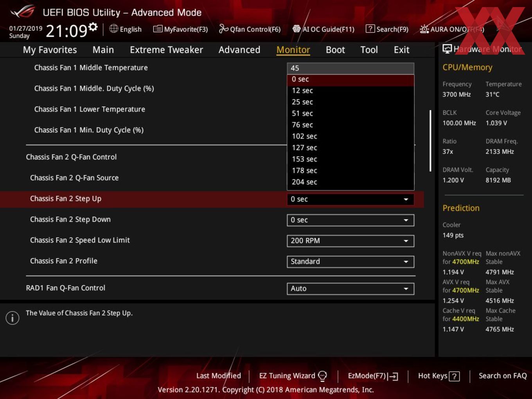Choose 102 sec in the dropdown list
This screenshot has width=532, height=399.
[x=350, y=137]
